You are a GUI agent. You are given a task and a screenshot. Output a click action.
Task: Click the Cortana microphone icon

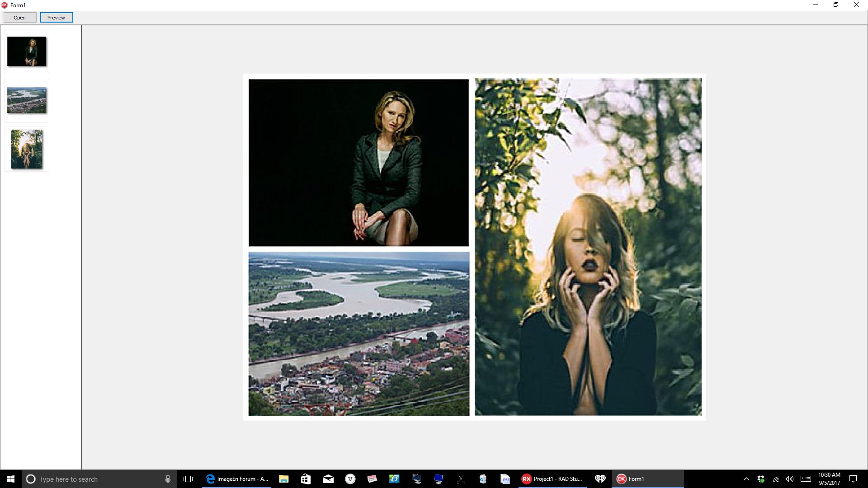pyautogui.click(x=168, y=479)
